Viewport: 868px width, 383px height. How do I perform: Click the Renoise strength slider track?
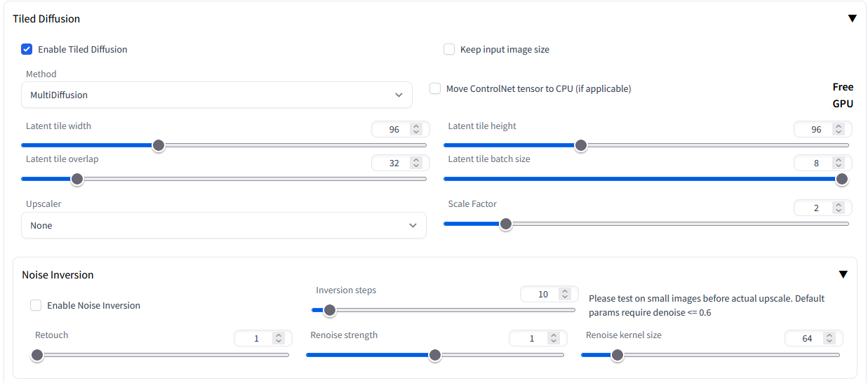click(x=435, y=355)
